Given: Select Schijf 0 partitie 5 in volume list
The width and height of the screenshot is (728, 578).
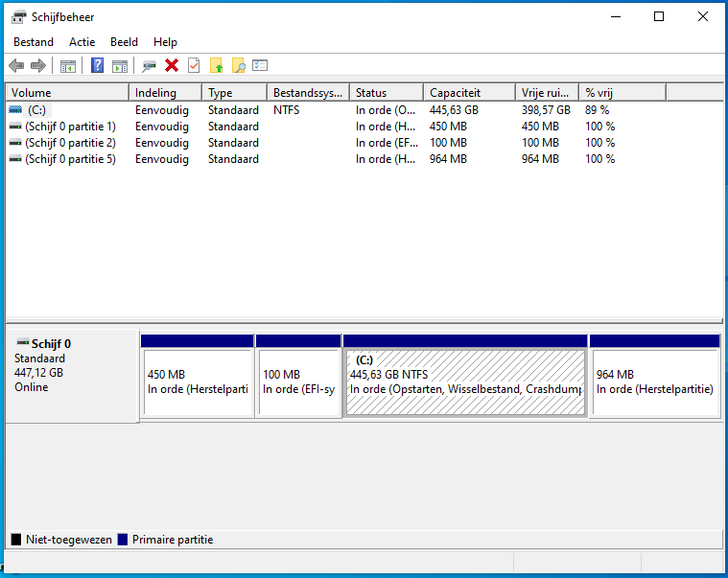Looking at the screenshot, I should click(x=70, y=159).
